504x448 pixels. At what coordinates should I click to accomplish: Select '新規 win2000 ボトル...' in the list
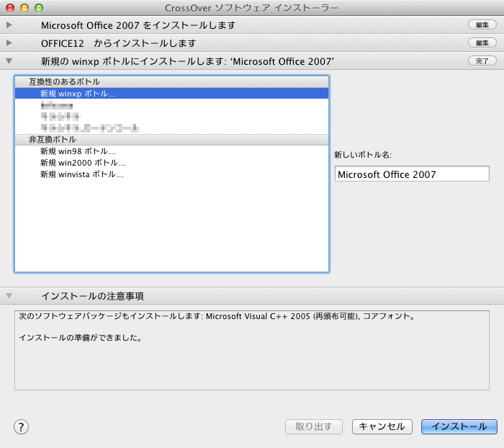[171, 163]
